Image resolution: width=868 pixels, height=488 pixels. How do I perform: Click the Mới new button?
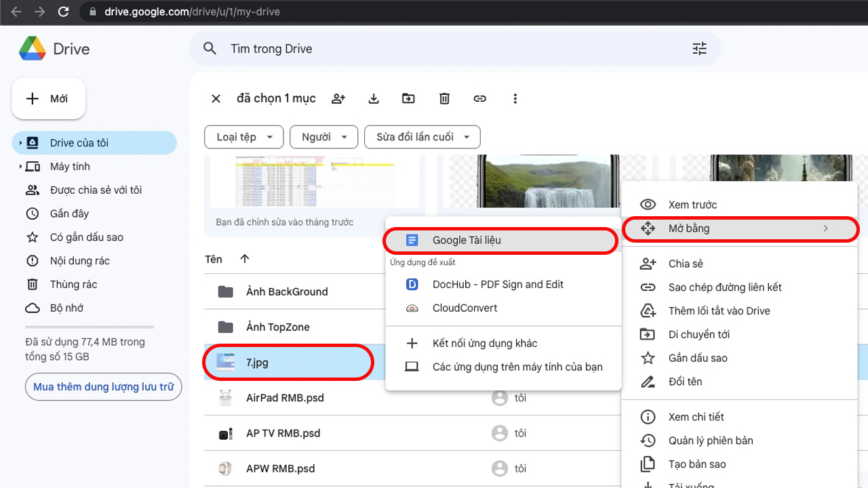pos(49,99)
